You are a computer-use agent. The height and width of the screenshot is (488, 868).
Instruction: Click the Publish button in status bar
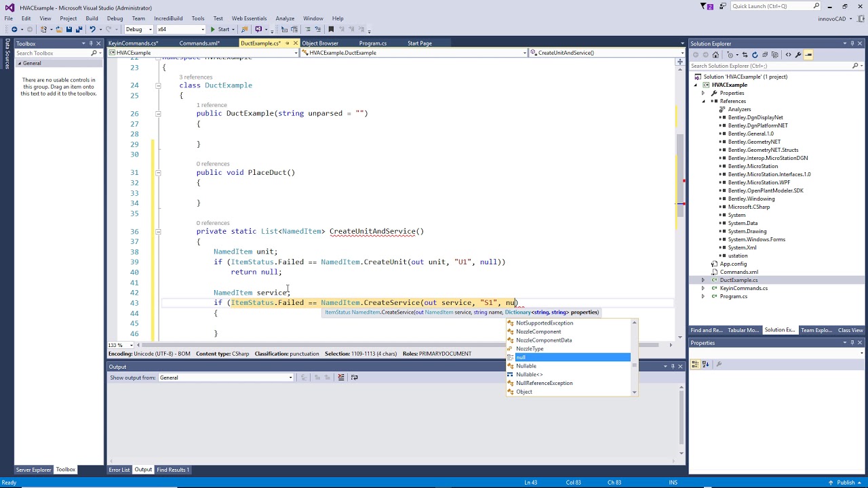[x=846, y=483]
